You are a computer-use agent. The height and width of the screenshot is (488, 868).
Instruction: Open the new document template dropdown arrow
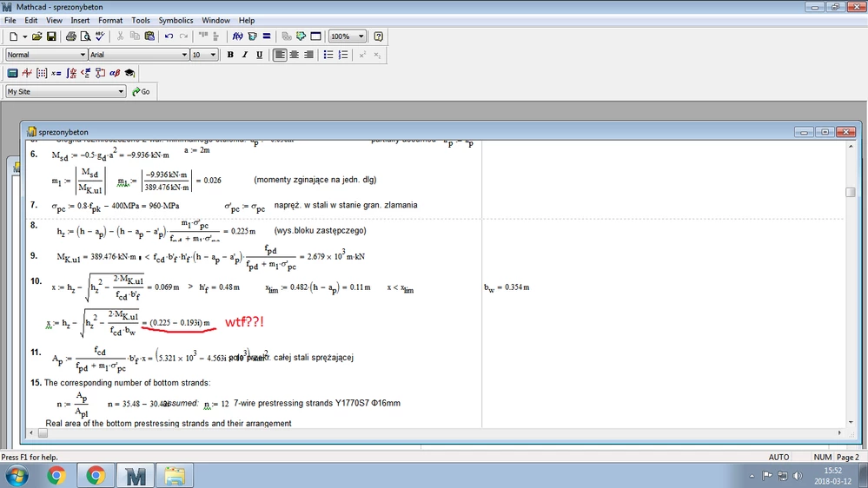(25, 36)
